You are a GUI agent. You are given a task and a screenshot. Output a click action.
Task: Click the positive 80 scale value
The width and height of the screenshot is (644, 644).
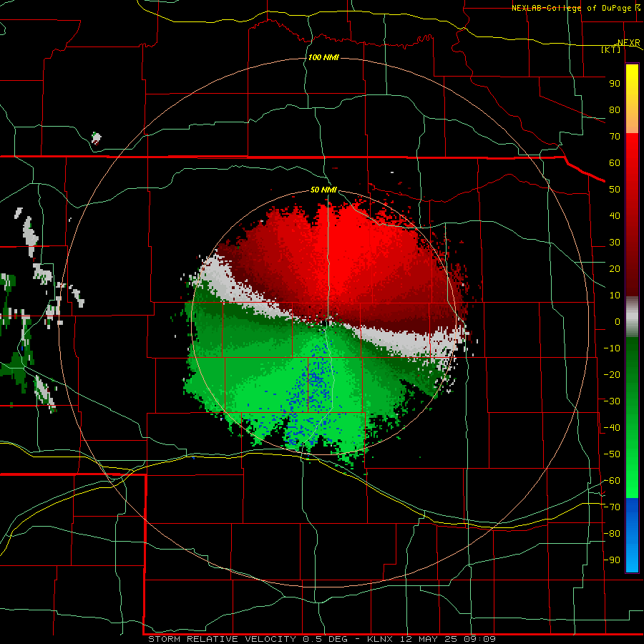click(x=615, y=109)
